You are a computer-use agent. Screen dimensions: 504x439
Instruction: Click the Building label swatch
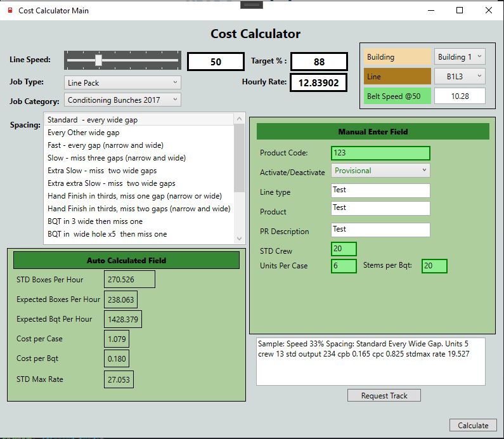tap(397, 57)
